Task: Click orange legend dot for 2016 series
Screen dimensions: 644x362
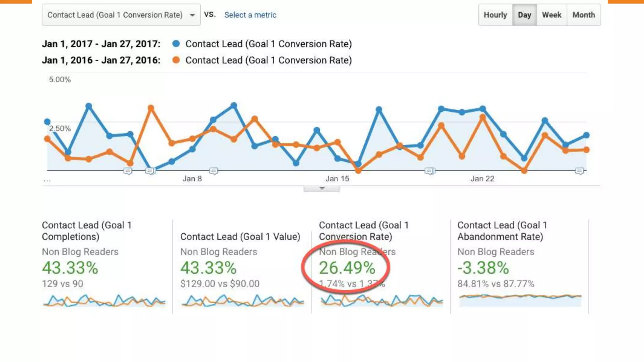Action: (176, 60)
